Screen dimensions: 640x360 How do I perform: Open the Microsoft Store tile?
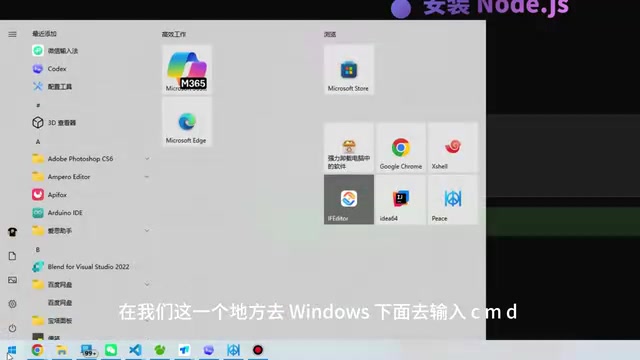tap(349, 69)
